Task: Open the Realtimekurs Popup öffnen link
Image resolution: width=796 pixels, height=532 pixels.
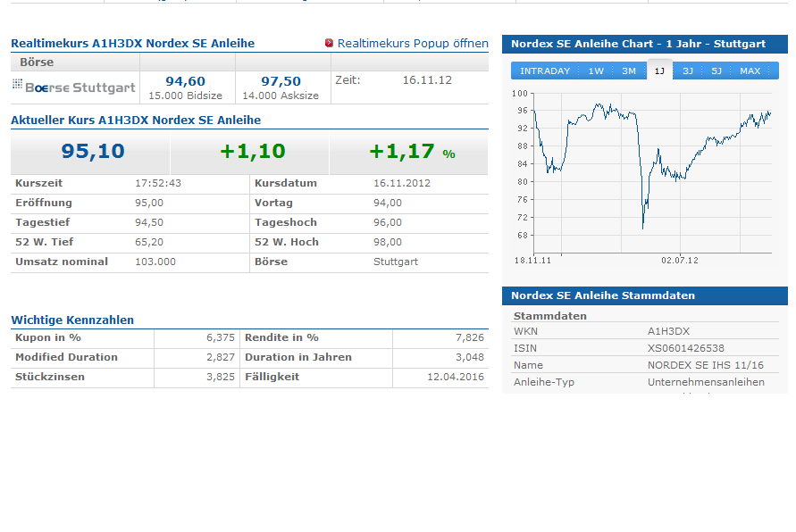Action: [413, 43]
